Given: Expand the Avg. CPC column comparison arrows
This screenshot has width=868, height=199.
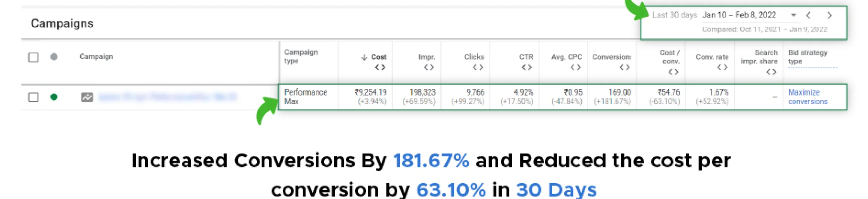Looking at the screenshot, I should [x=576, y=67].
